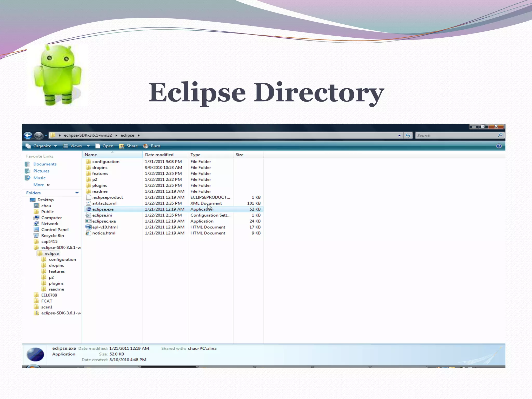Open the Organize menu
Viewport: 532px width, 399px height.
coord(41,146)
